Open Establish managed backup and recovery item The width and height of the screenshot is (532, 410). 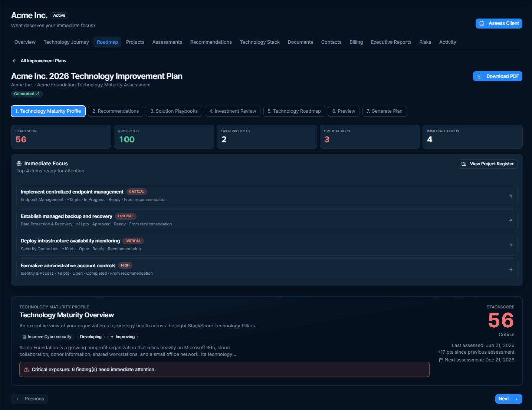click(x=267, y=220)
